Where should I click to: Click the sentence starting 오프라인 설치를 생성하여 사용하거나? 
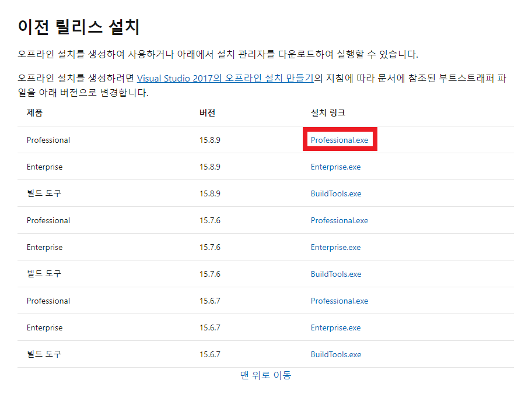tap(218, 54)
